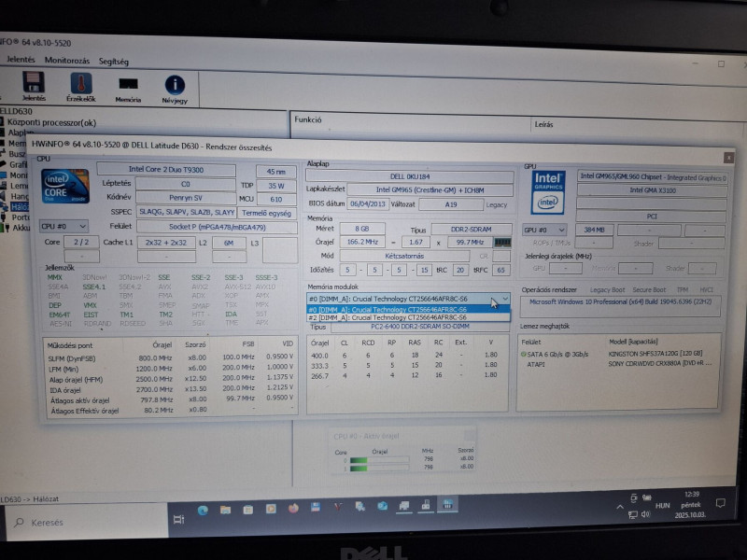This screenshot has width=747, height=560.
Task: Click the DDR2-SDRAM type field
Action: (471, 229)
